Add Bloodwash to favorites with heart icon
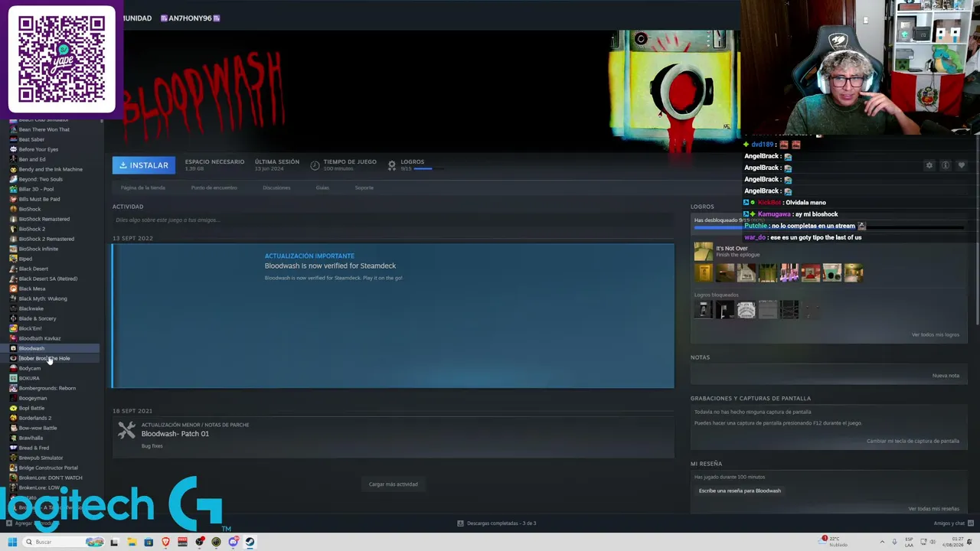The height and width of the screenshot is (551, 980). pyautogui.click(x=962, y=165)
